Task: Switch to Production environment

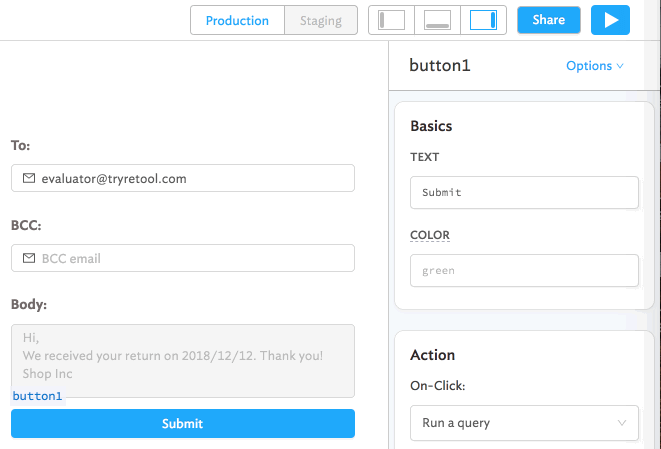Action: tap(237, 20)
